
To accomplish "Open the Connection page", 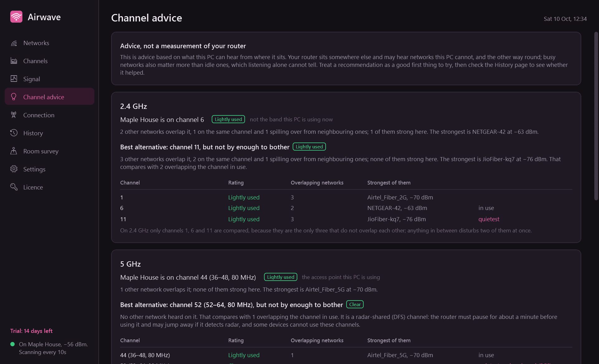I will [x=50, y=115].
